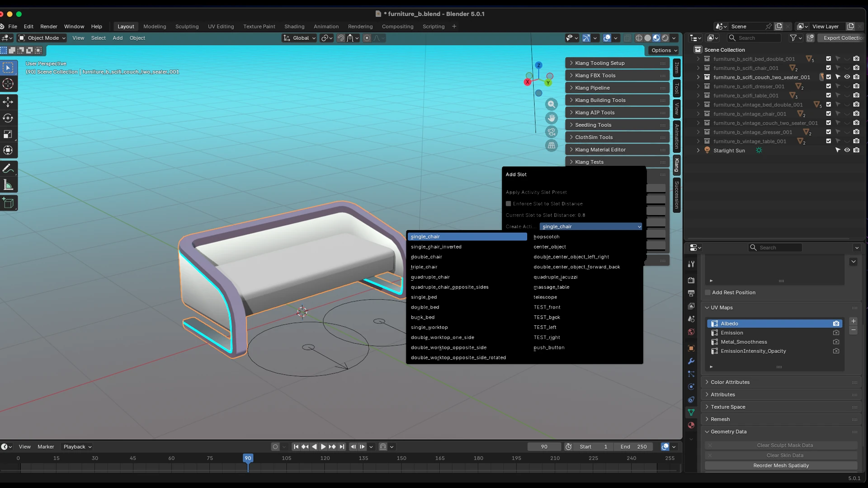Image resolution: width=868 pixels, height=488 pixels.
Task: Enable Add Rest Position checkbox
Action: (x=708, y=293)
